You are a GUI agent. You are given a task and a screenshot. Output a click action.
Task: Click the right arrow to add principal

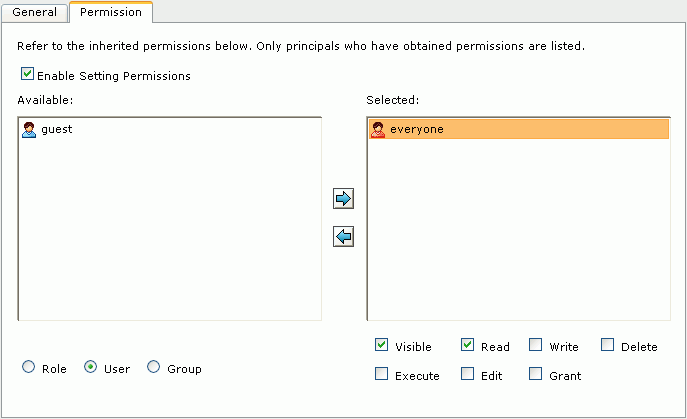click(x=343, y=199)
